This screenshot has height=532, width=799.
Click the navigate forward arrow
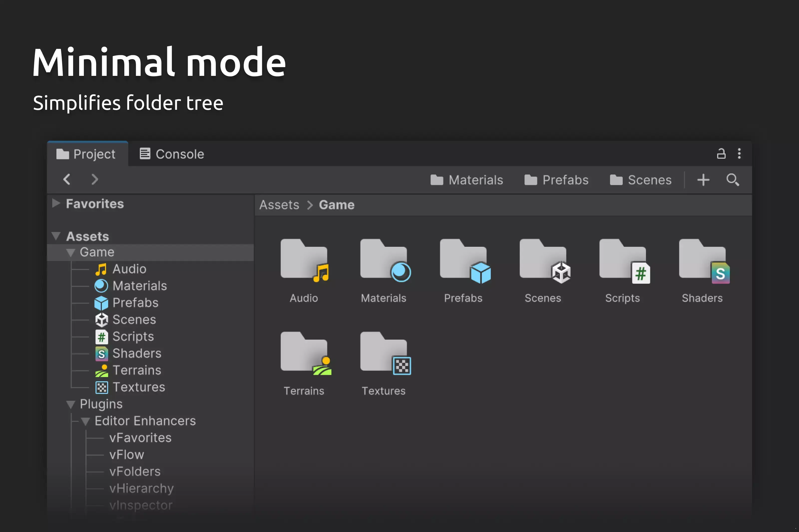(x=95, y=179)
